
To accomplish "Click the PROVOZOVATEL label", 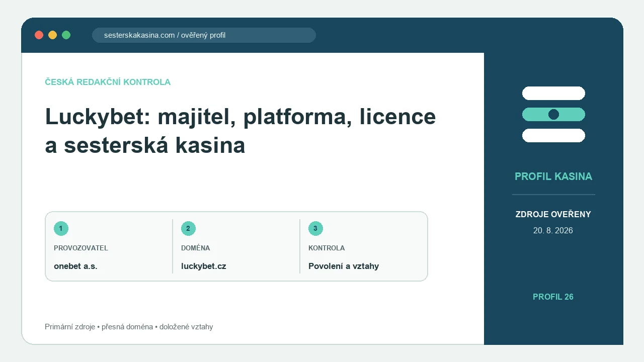I will tap(81, 248).
